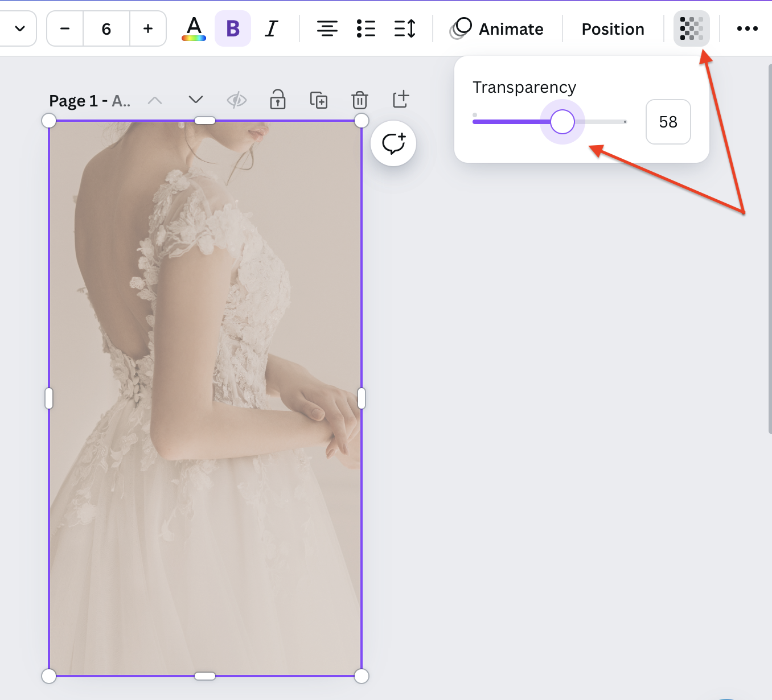Collapse Page 1 with the up chevron
The height and width of the screenshot is (700, 772).
click(x=154, y=100)
